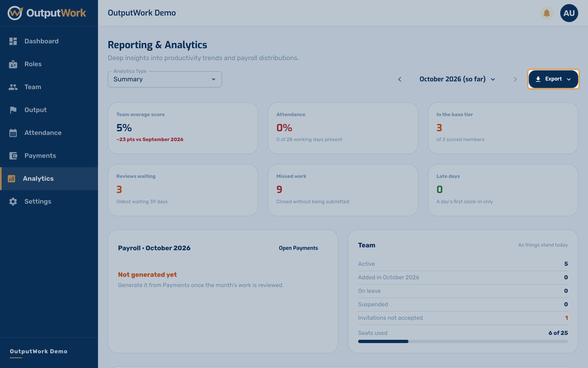The height and width of the screenshot is (368, 588).
Task: Click the In the base tier card
Action: (503, 128)
